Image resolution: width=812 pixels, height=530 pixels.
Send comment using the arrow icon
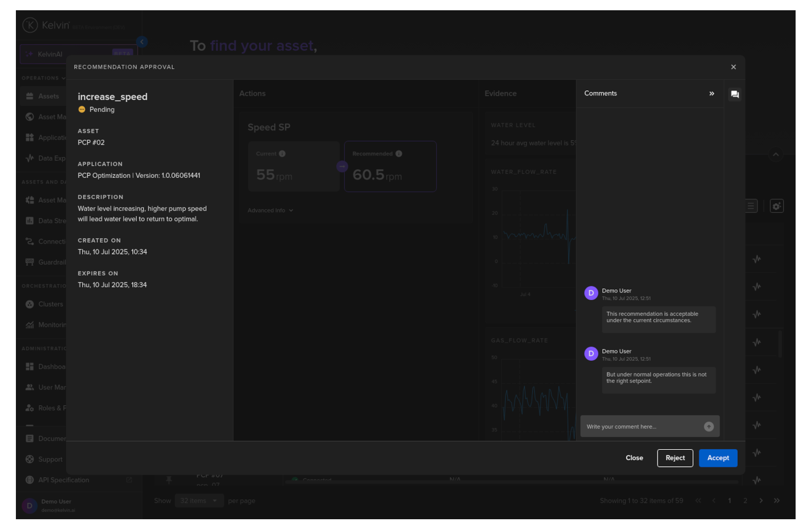[708, 427]
